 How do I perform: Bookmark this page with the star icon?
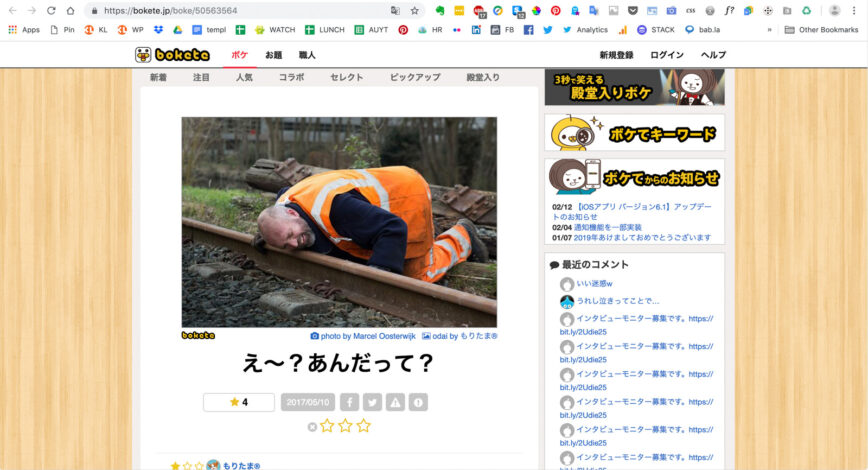point(414,10)
